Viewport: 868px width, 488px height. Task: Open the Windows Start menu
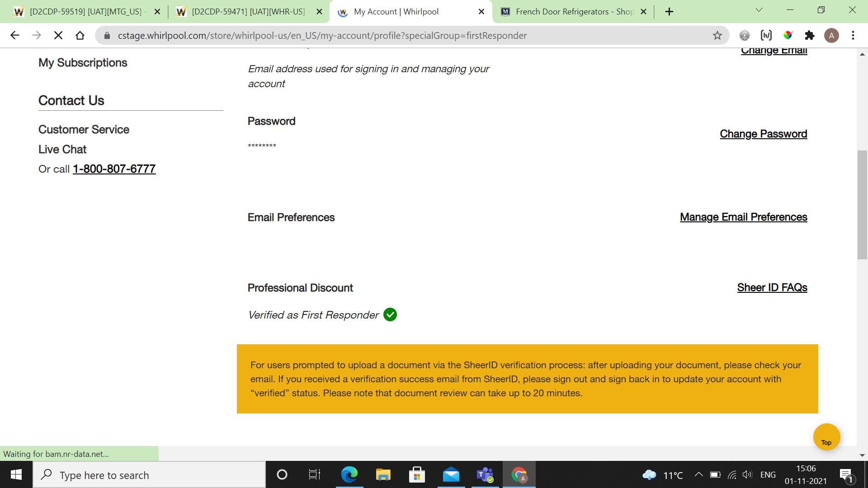tap(16, 475)
